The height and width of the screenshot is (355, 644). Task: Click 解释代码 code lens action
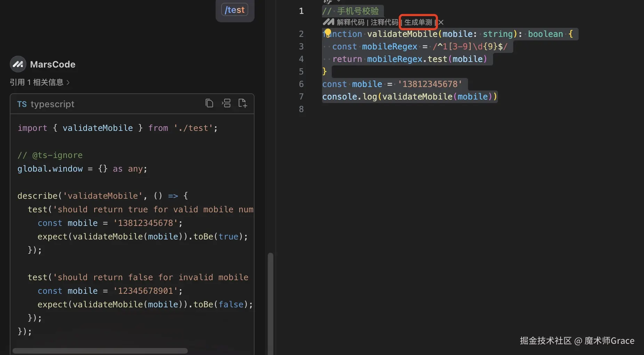pos(351,22)
